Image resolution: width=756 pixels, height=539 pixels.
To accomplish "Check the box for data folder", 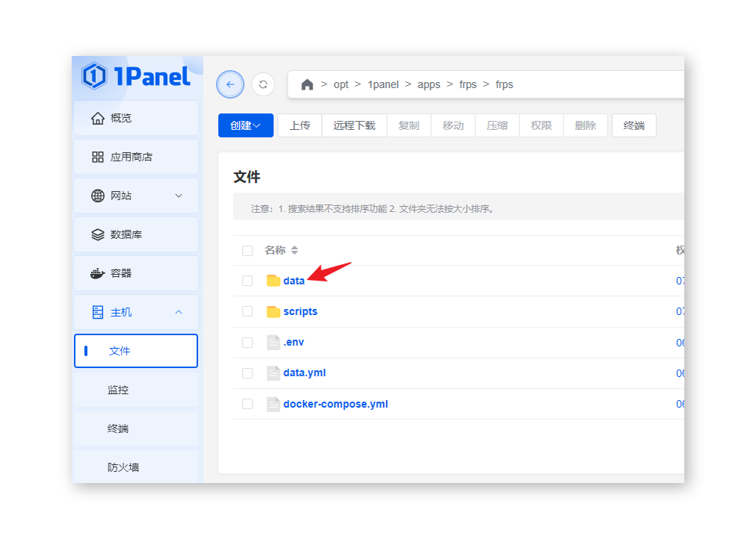I will 247,281.
